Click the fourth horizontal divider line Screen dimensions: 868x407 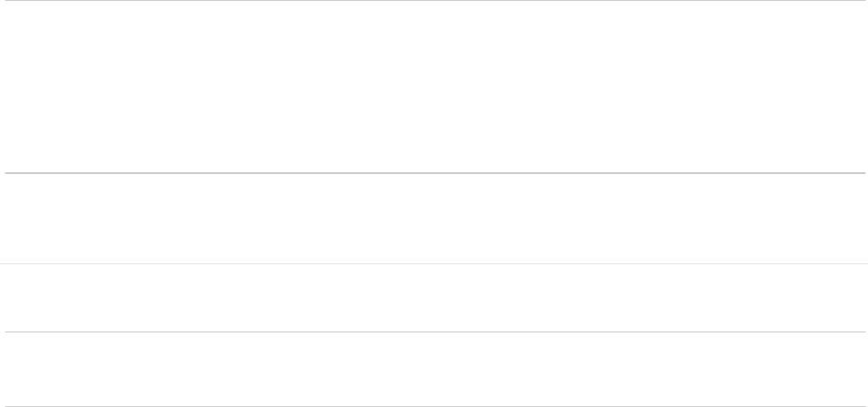(x=434, y=331)
